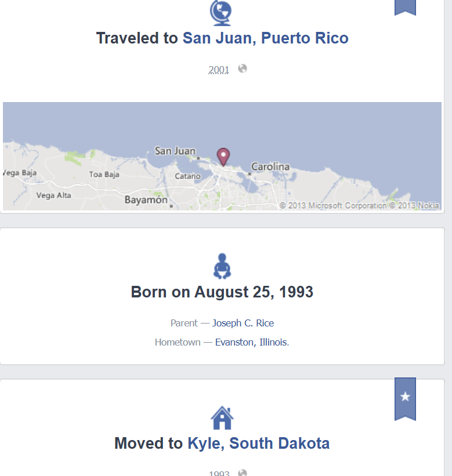The height and width of the screenshot is (476, 452).
Task: Click the red location pin on the map
Action: 223,157
